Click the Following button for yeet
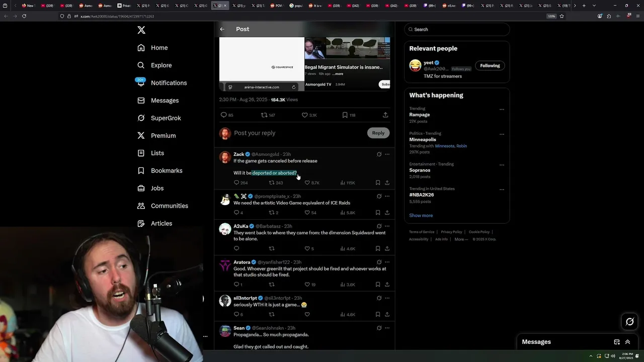This screenshot has height=362, width=644. [x=490, y=66]
